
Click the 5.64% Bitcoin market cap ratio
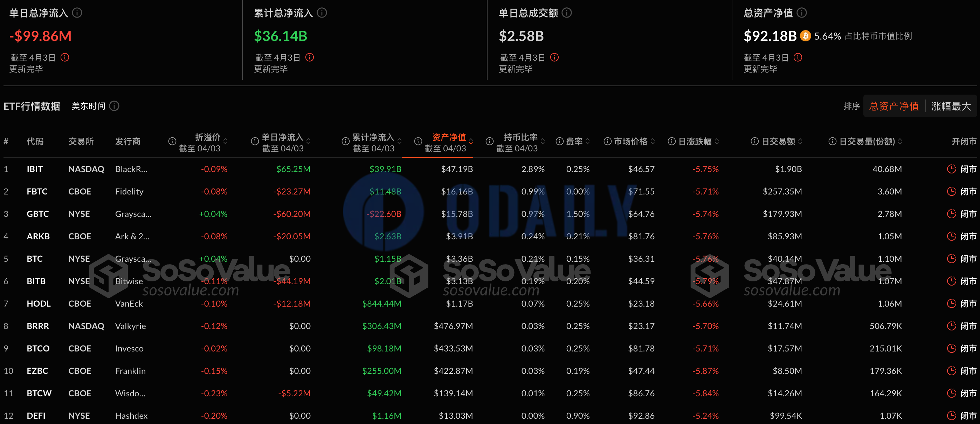coord(827,36)
